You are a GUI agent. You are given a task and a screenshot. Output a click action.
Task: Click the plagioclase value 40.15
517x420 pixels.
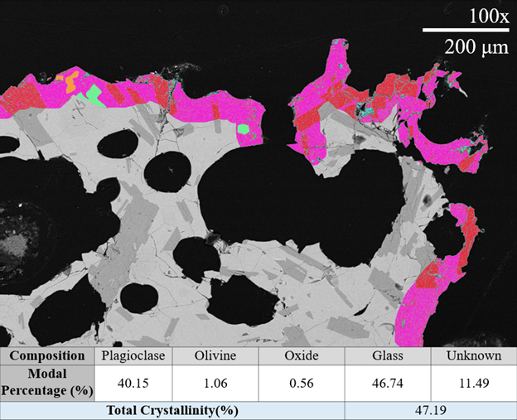133,383
